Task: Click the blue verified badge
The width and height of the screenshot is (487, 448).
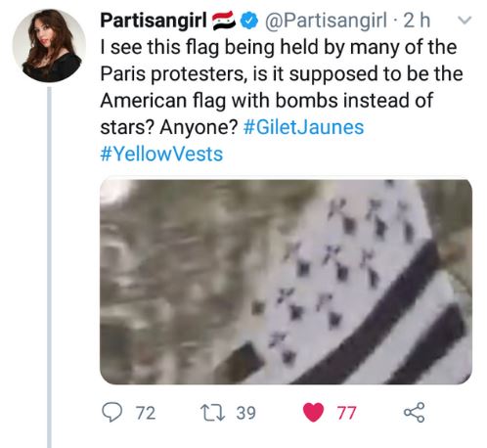Action: click(249, 21)
